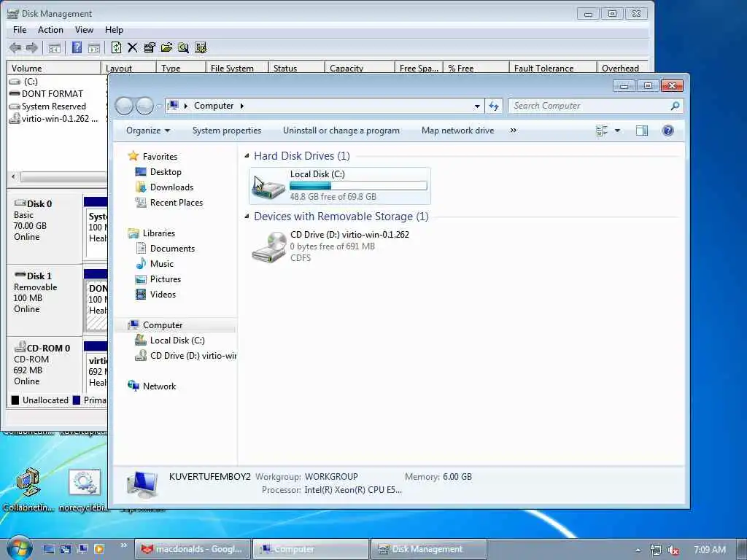Show hidden tray icons arrow

[638, 550]
